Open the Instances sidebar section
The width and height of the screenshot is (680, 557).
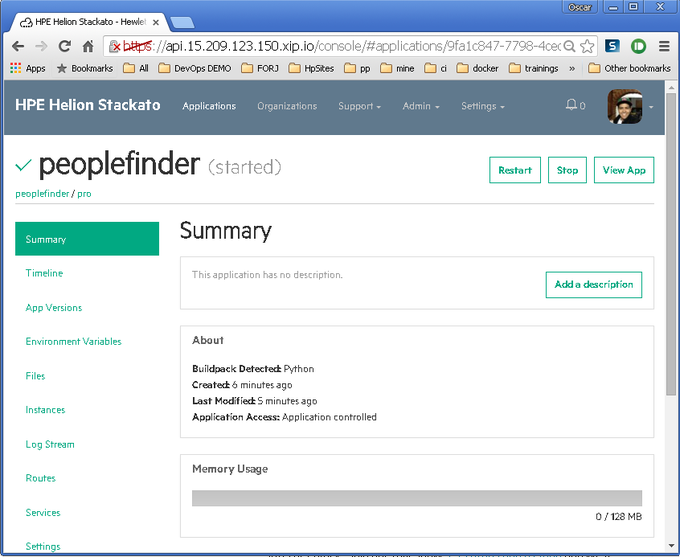tap(45, 410)
